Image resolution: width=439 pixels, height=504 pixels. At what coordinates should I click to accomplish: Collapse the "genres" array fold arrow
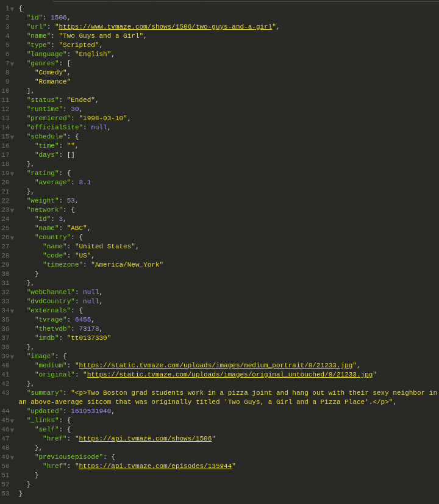pyautogui.click(x=12, y=64)
